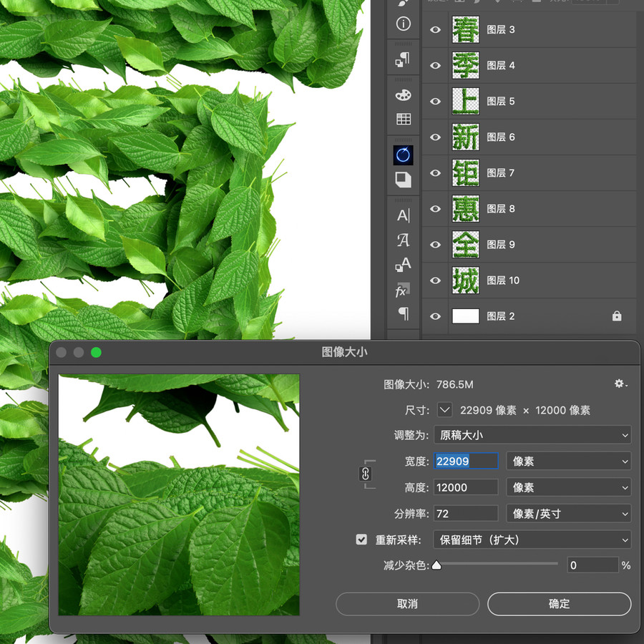
Task: Select the 图层 7 layer name
Action: (500, 173)
